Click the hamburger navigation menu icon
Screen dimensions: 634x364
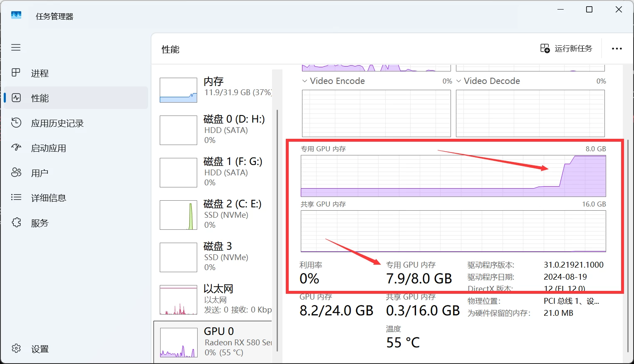16,47
